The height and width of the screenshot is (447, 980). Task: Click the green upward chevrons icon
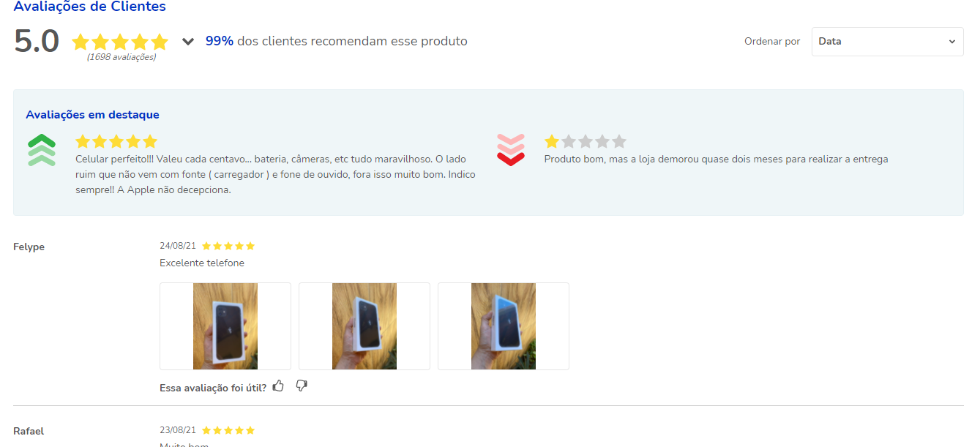click(42, 151)
